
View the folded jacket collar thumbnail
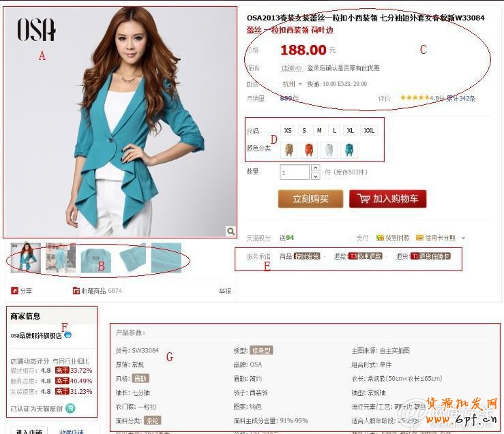[95, 258]
